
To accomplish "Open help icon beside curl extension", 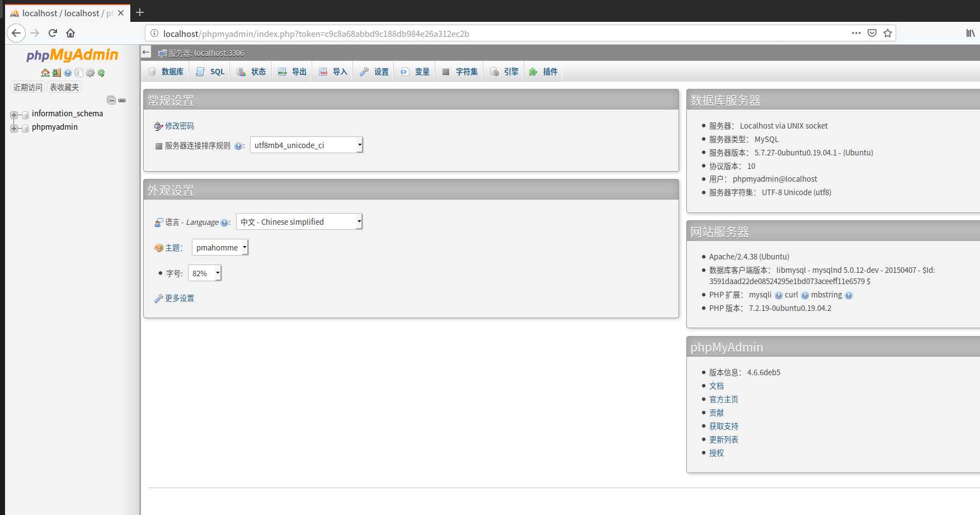I will (805, 295).
